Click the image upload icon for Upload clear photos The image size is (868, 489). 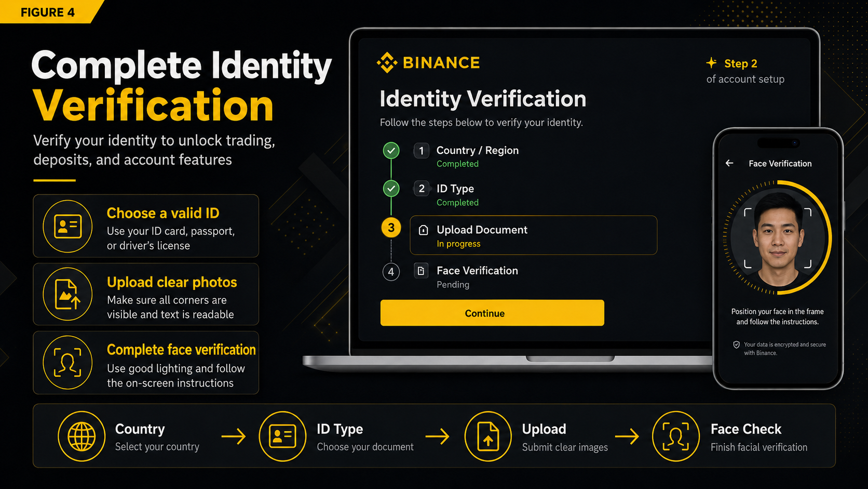click(68, 294)
